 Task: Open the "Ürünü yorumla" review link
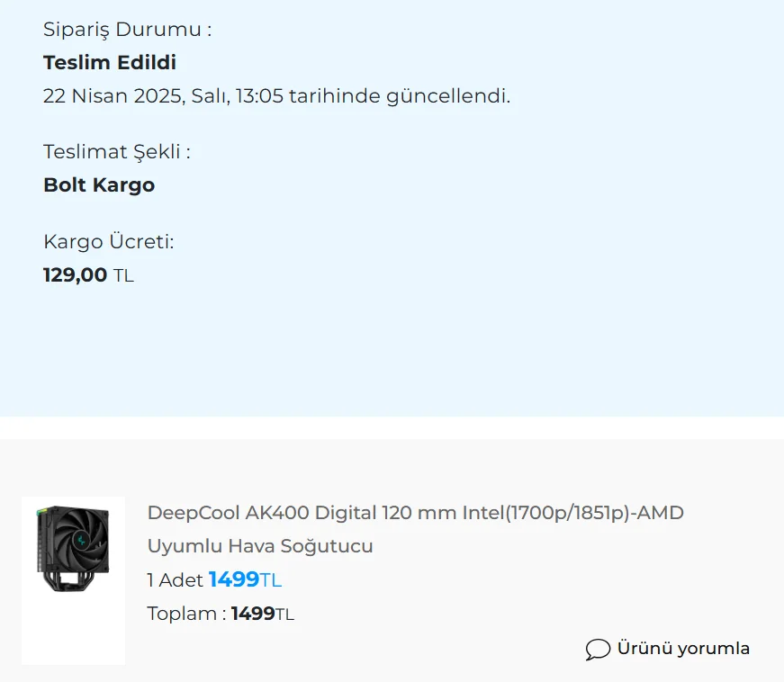pyautogui.click(x=682, y=649)
